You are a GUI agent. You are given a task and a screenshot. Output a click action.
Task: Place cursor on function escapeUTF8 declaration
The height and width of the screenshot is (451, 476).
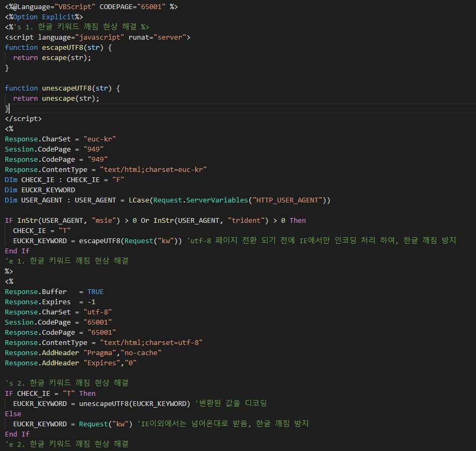click(x=58, y=48)
